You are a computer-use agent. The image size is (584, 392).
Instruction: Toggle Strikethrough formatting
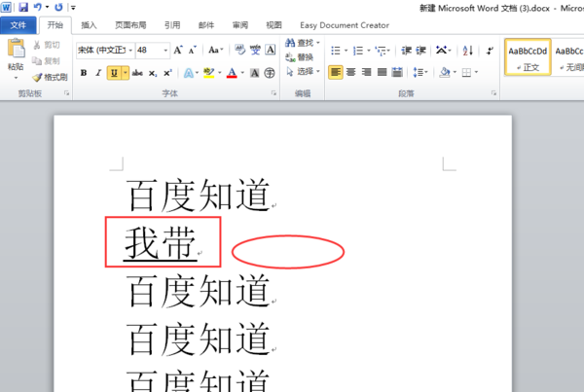point(137,73)
